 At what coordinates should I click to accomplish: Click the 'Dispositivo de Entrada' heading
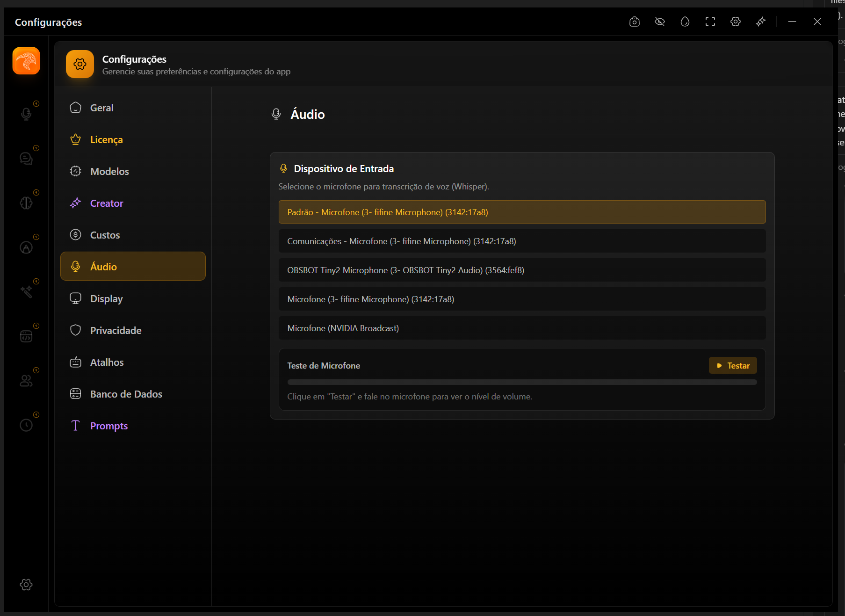[x=344, y=168]
